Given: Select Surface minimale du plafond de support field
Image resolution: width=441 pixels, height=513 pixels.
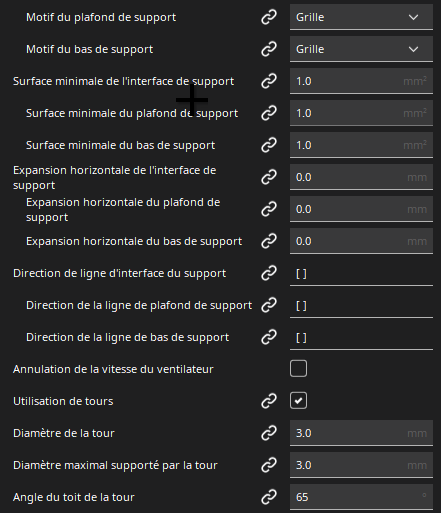Looking at the screenshot, I should (361, 113).
